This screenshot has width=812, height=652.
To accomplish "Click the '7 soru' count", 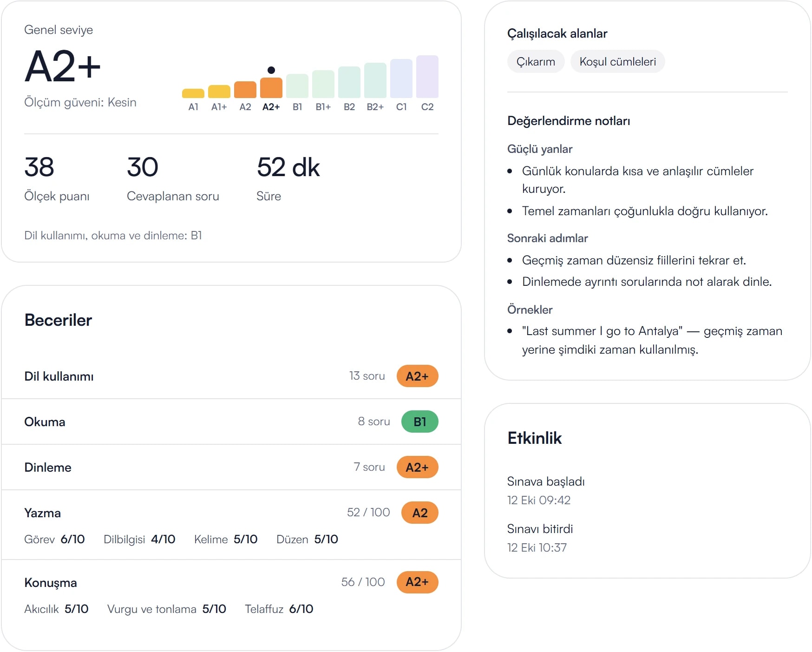I will [x=369, y=467].
